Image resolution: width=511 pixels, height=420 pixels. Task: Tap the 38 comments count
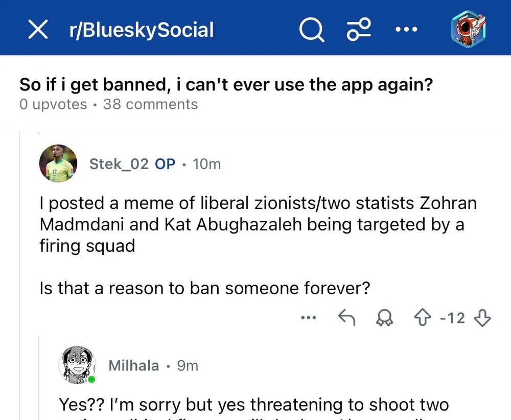150,104
